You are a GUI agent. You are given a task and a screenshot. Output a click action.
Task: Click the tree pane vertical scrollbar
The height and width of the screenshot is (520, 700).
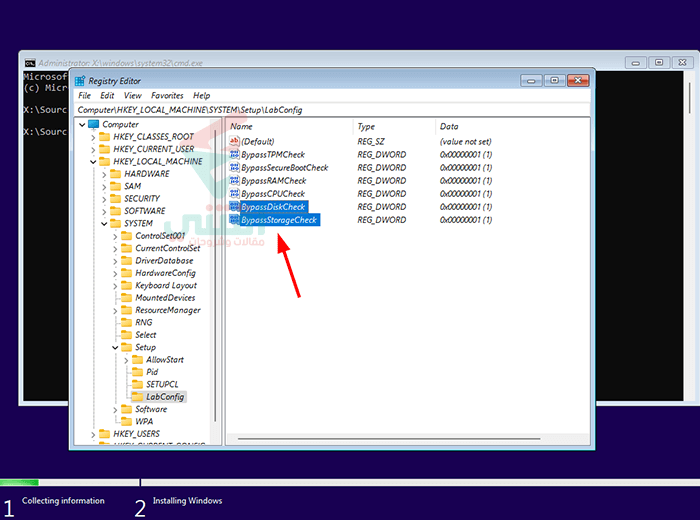tap(215, 275)
